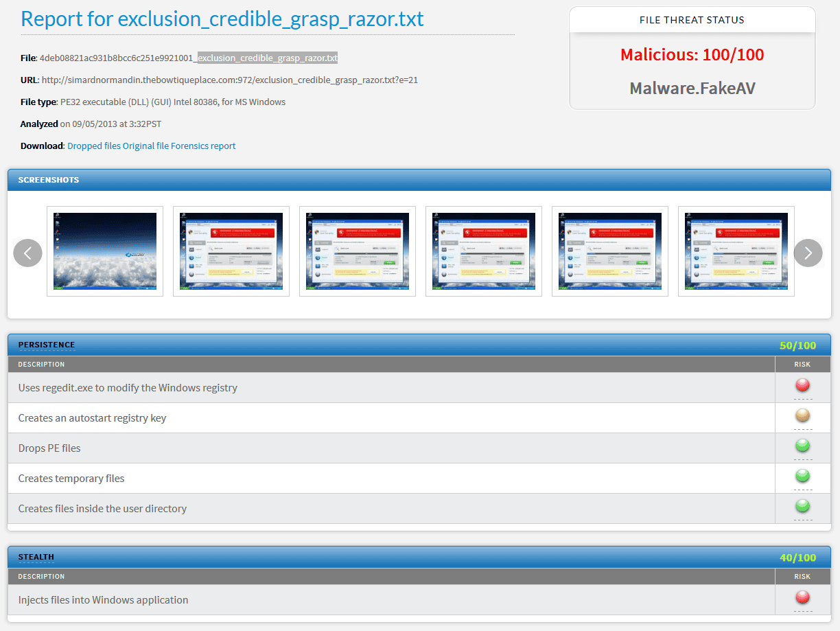Click the previous screenshot arrow

[27, 253]
